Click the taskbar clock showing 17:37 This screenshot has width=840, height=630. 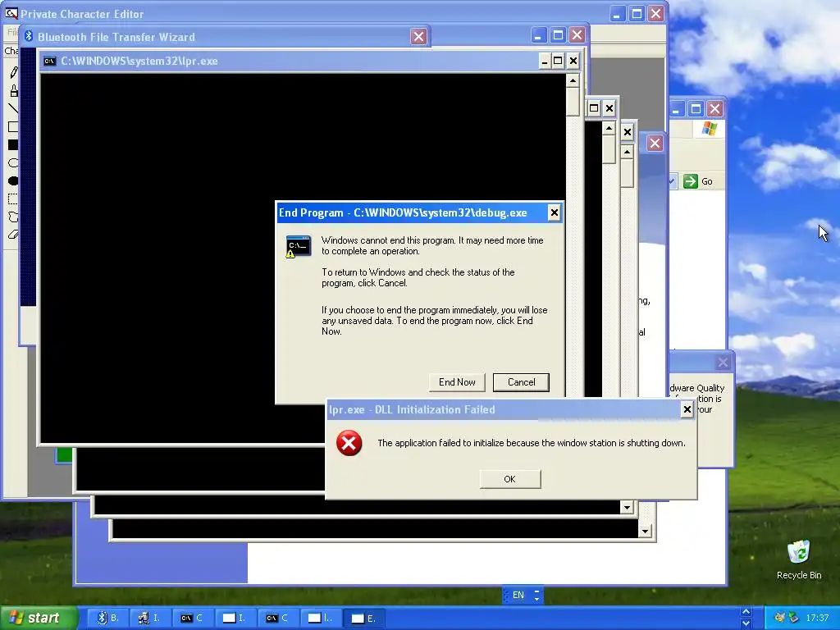(817, 618)
